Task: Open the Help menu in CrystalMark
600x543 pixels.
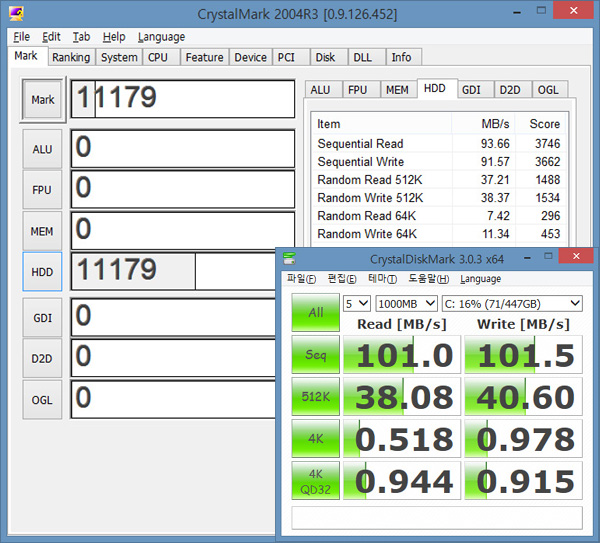Action: coord(114,37)
